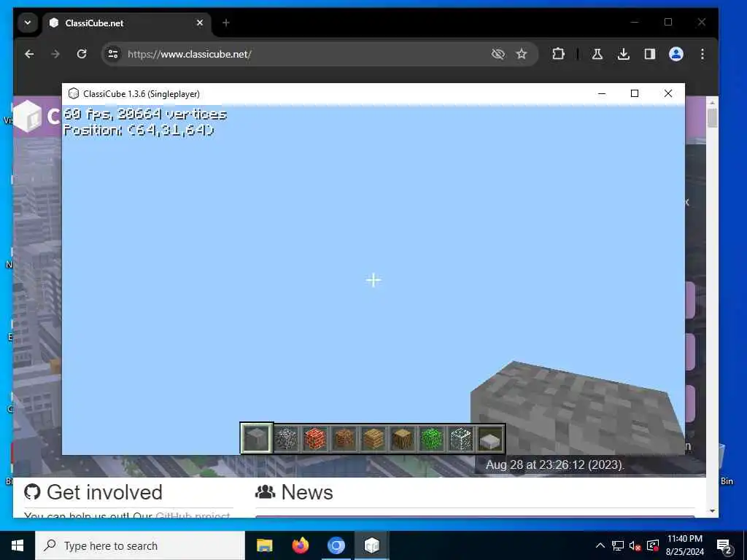Viewport: 747px width, 560px height.
Task: Expand Chrome tab search dropdown
Action: pyautogui.click(x=28, y=23)
